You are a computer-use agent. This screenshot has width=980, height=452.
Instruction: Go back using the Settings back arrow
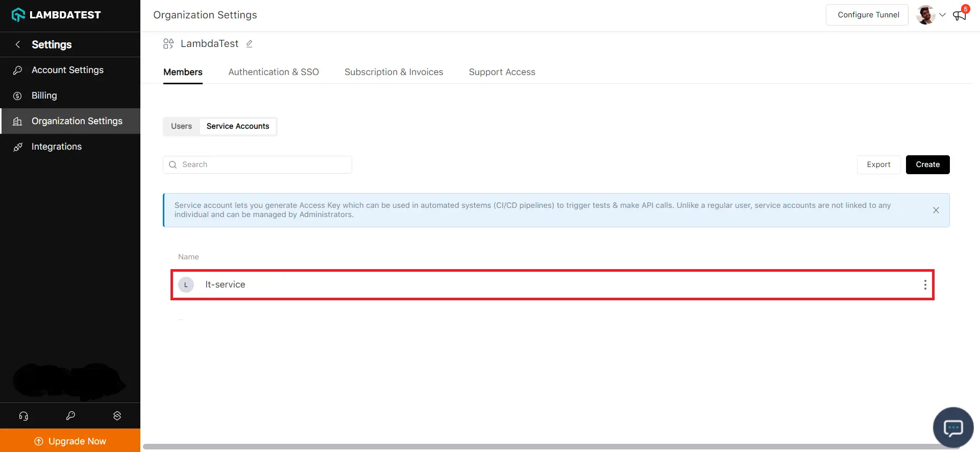pos(18,44)
